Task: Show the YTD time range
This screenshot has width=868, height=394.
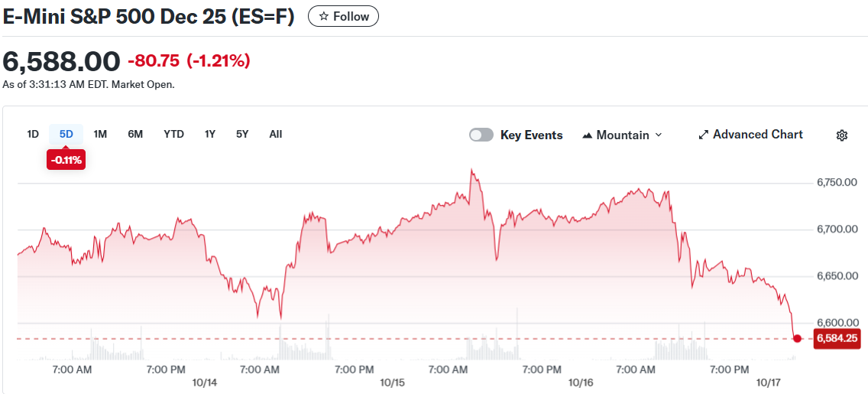Action: [x=173, y=134]
